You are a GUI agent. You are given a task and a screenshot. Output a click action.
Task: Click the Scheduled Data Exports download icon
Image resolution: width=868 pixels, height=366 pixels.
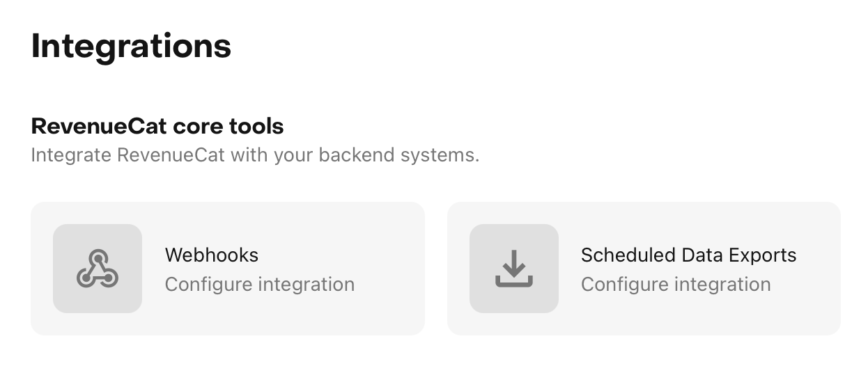514,269
